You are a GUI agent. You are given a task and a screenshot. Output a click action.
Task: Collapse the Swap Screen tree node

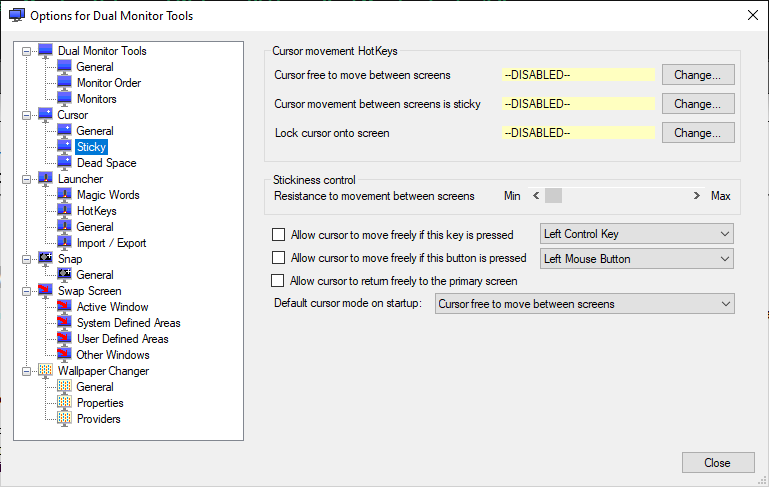(26, 291)
